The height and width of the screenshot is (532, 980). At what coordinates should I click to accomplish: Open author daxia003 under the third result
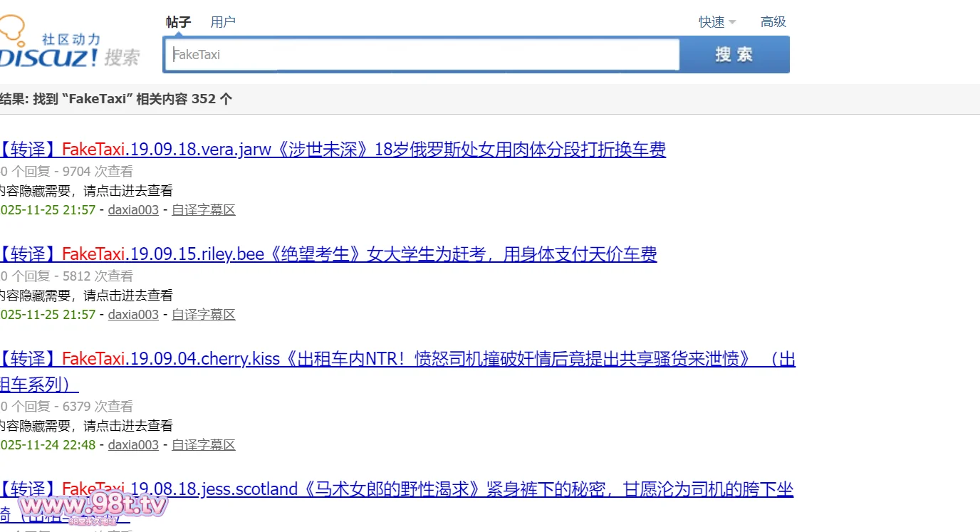pos(133,445)
